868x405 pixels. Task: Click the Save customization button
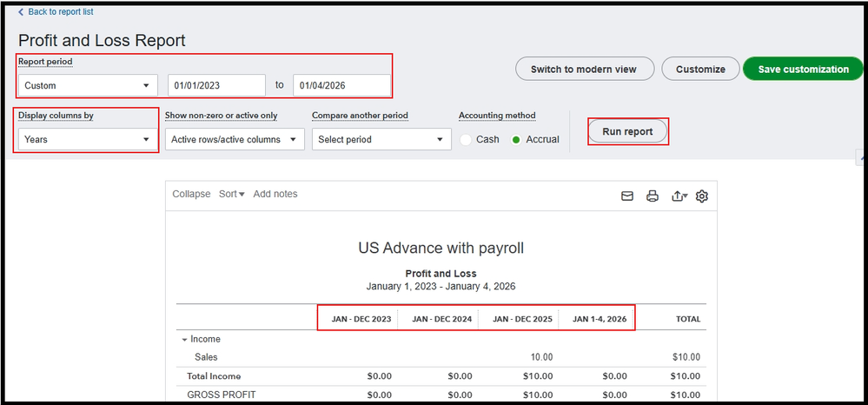pos(803,69)
